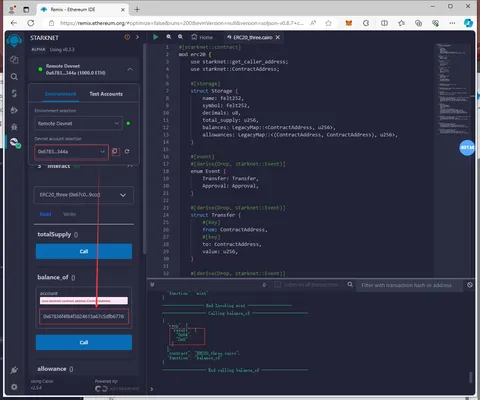The width and height of the screenshot is (480, 400).
Task: Open a new browser tab
Action: click(x=137, y=10)
